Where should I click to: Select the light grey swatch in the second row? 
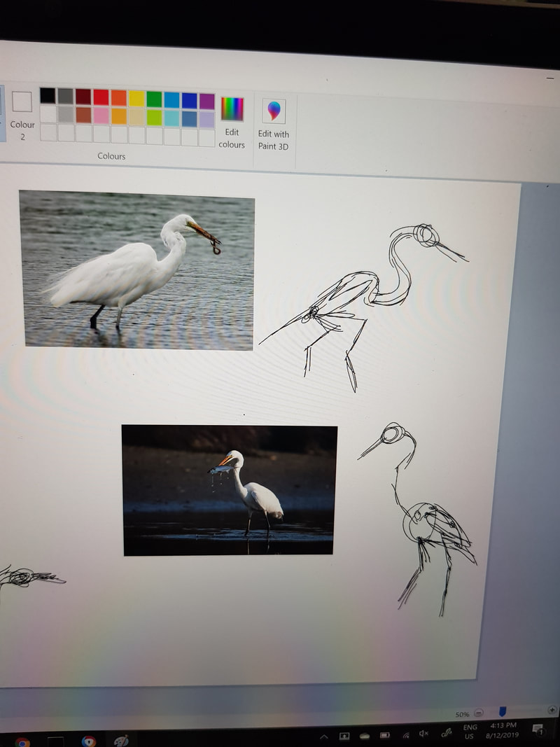pyautogui.click(x=66, y=114)
